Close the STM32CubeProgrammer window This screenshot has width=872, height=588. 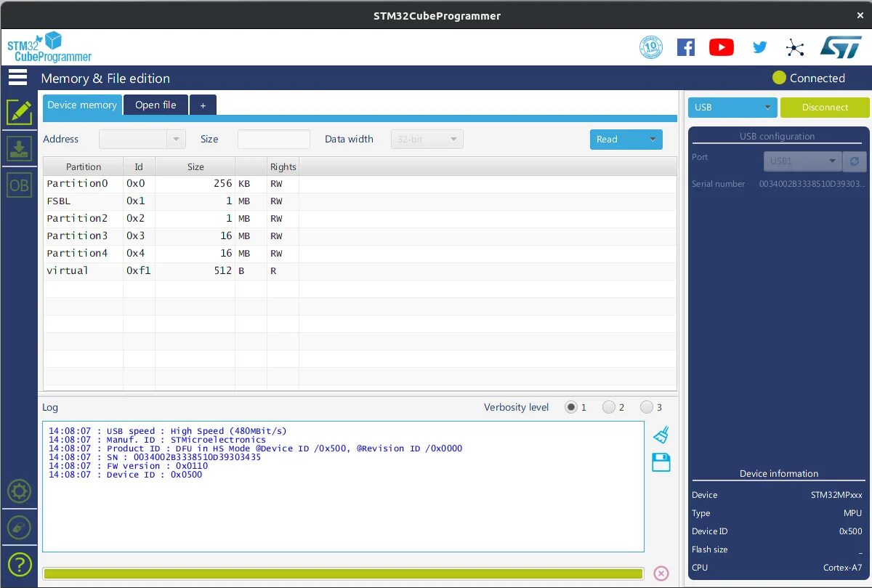coord(860,15)
